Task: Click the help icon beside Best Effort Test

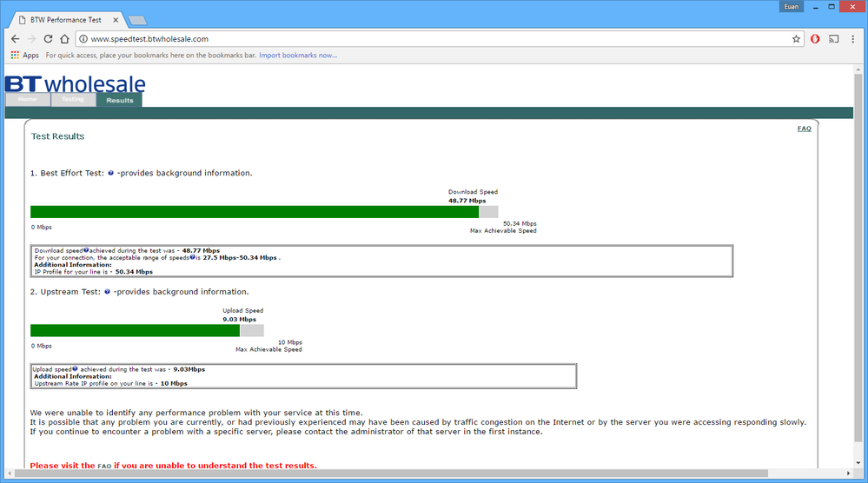Action: point(110,173)
